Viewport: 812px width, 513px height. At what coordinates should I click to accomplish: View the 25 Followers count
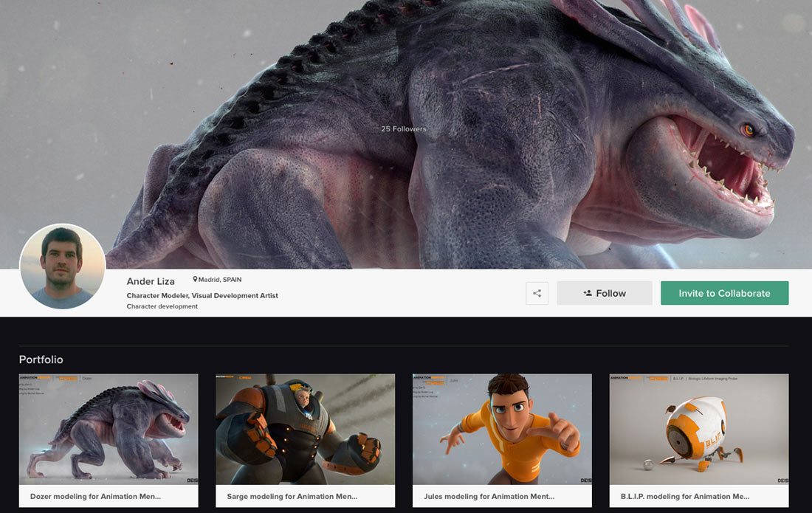pos(404,129)
